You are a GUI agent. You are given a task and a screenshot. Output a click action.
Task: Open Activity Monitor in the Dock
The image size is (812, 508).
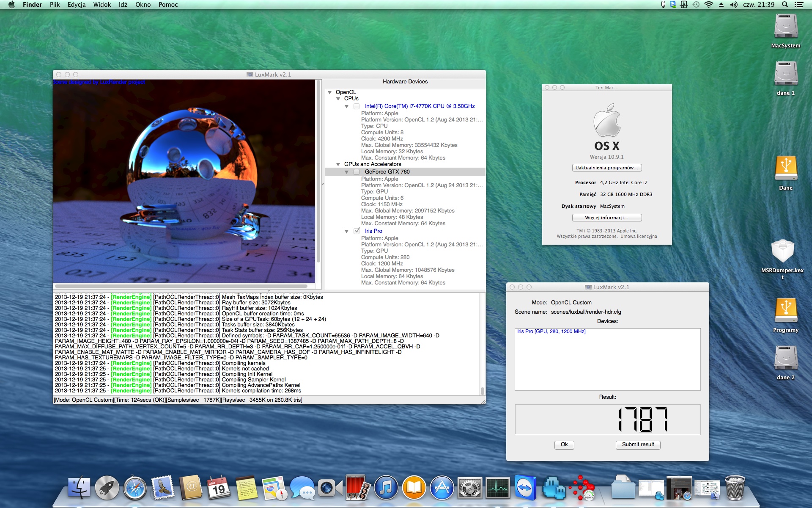pos(498,488)
